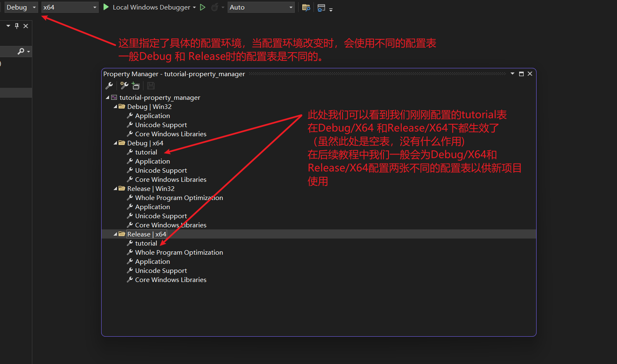The width and height of the screenshot is (617, 364).
Task: Click the Find in Files folder icon
Action: 306,7
